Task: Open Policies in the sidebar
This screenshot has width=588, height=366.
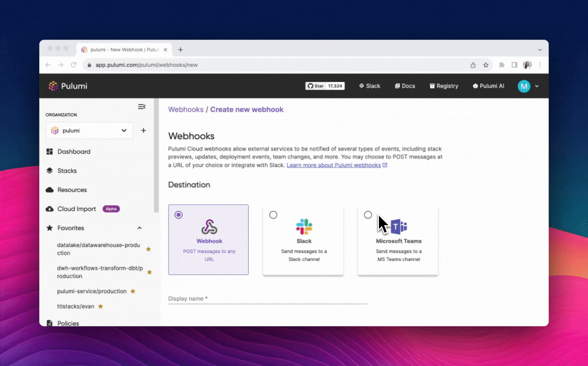Action: click(68, 323)
